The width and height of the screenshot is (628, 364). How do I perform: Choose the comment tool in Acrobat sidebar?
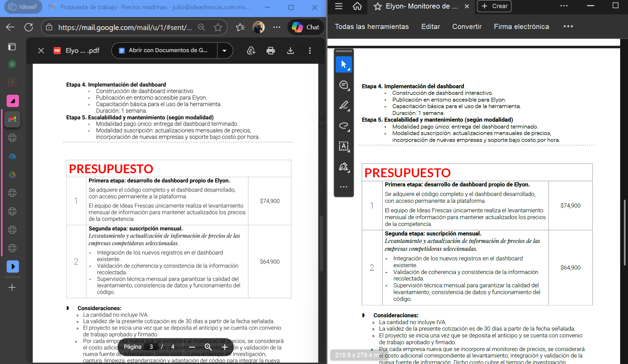[x=344, y=85]
